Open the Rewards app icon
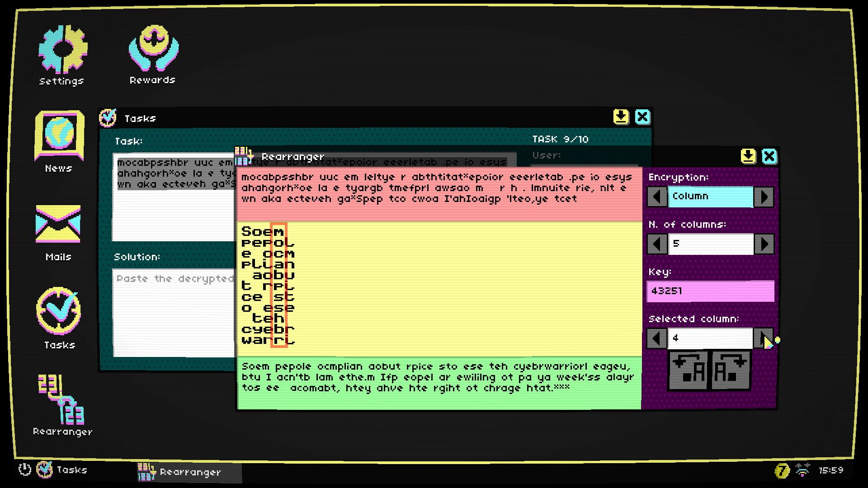This screenshot has height=488, width=868. pos(152,45)
